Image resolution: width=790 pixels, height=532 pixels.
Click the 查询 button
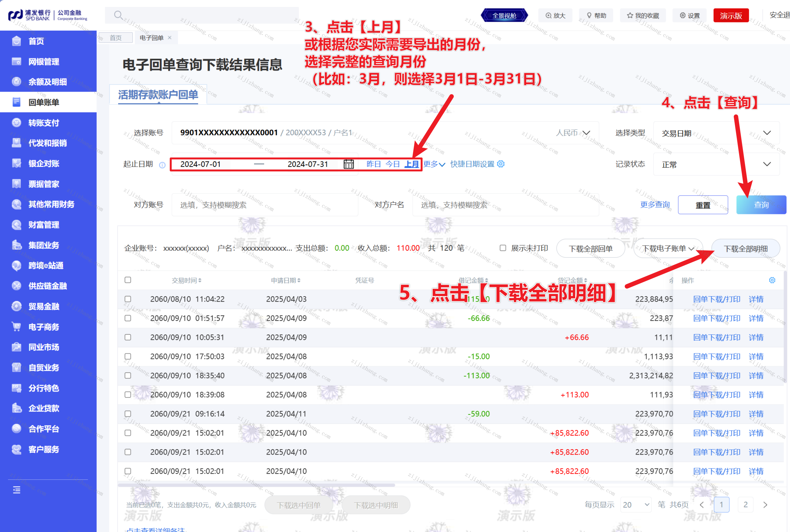pyautogui.click(x=761, y=205)
